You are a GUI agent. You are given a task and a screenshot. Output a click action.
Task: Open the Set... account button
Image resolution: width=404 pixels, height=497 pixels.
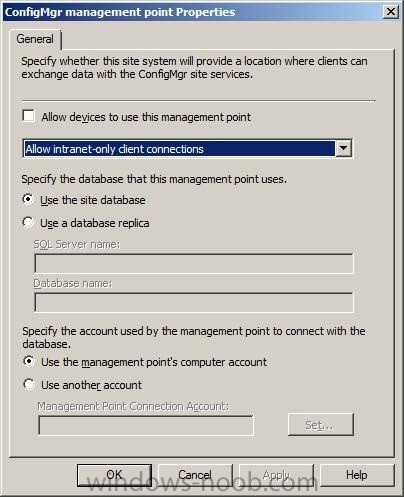(321, 425)
